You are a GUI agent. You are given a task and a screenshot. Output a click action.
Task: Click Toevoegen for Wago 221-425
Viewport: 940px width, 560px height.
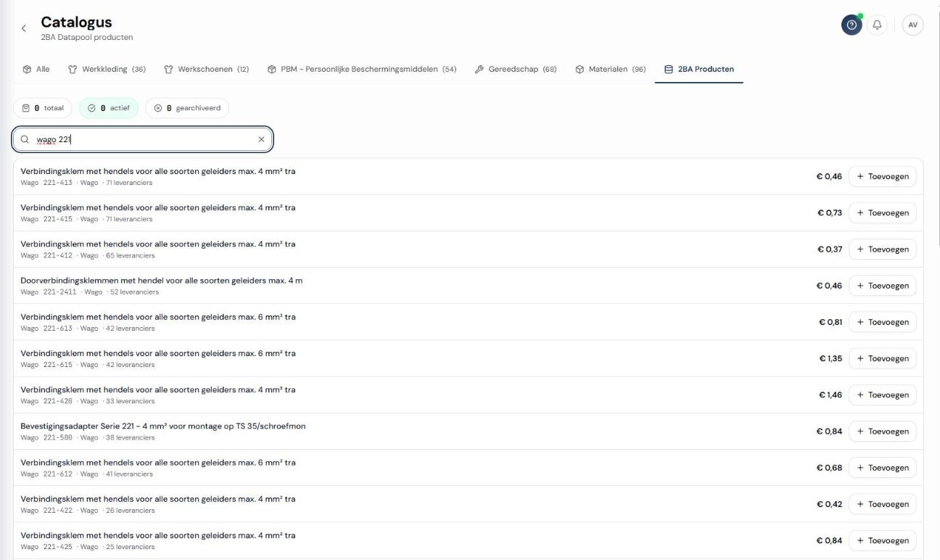[882, 540]
